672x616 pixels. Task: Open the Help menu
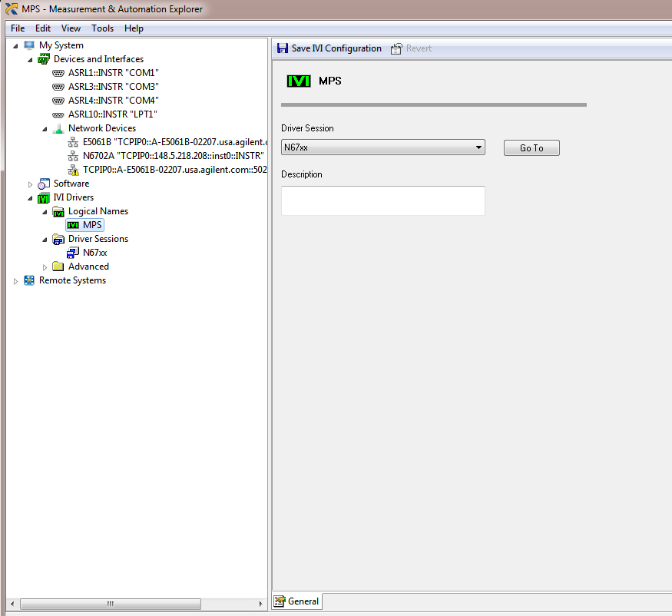click(x=134, y=28)
